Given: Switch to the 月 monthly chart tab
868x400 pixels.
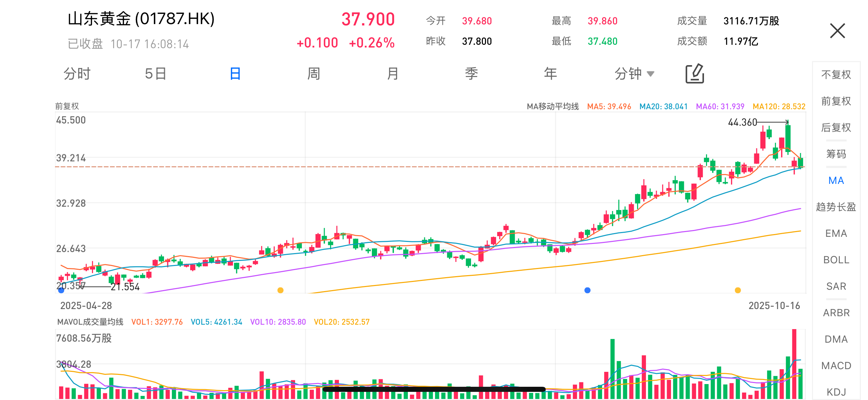Looking at the screenshot, I should 393,74.
